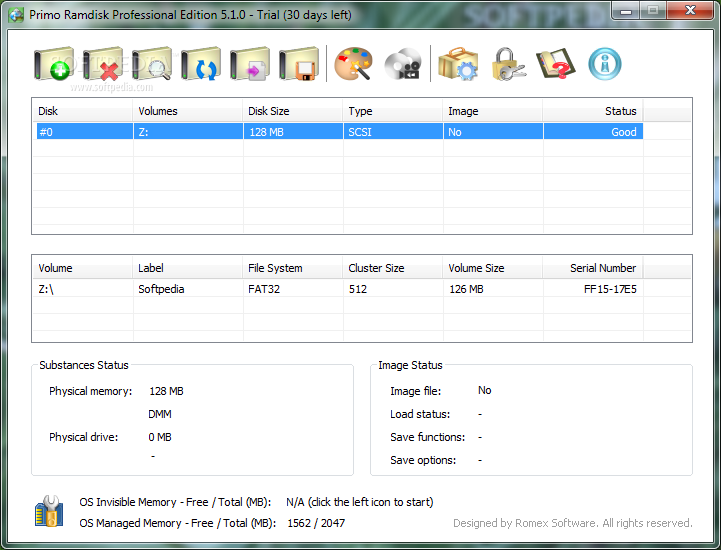The image size is (721, 550).
Task: Click the Serial Number column header
Action: (593, 268)
